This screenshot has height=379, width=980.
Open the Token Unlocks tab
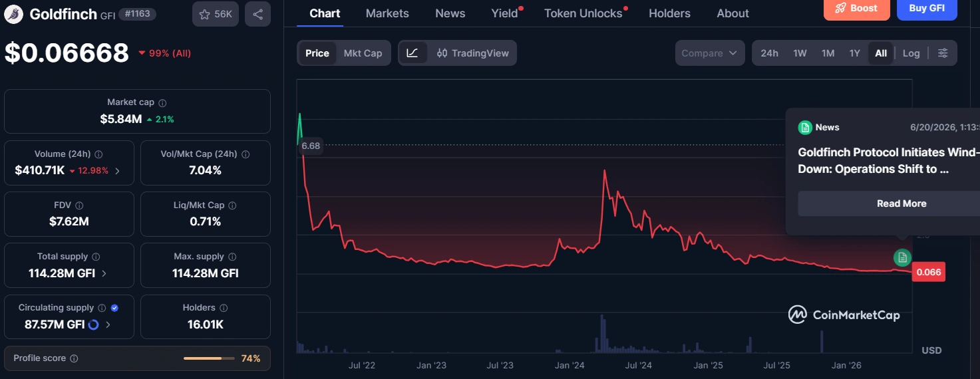coord(583,13)
